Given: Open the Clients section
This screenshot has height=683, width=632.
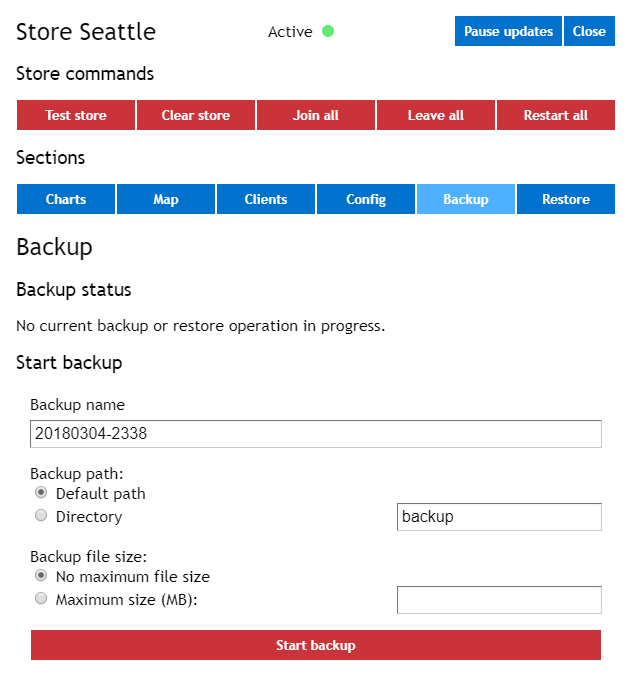Looking at the screenshot, I should (x=266, y=199).
